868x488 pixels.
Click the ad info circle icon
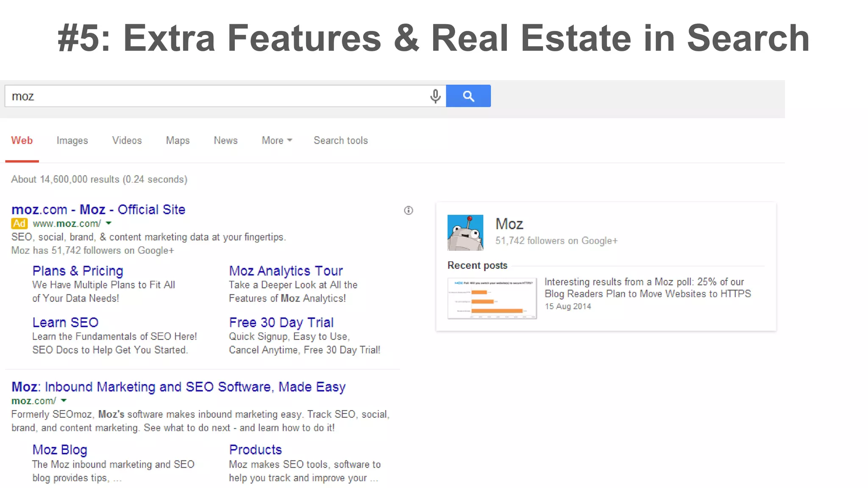coord(409,211)
